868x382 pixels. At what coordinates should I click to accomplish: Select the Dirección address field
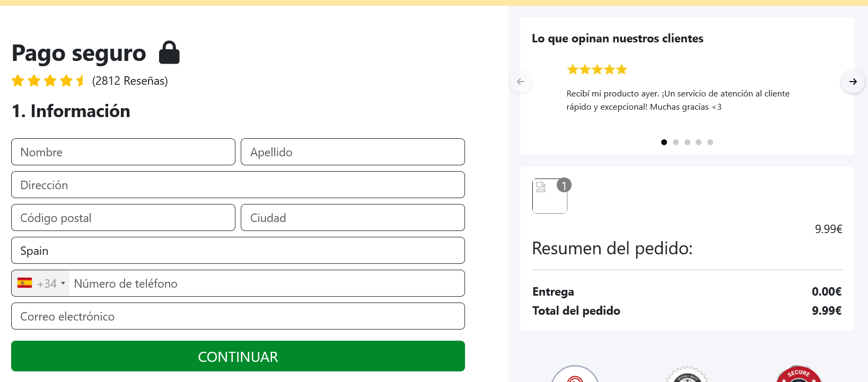238,185
